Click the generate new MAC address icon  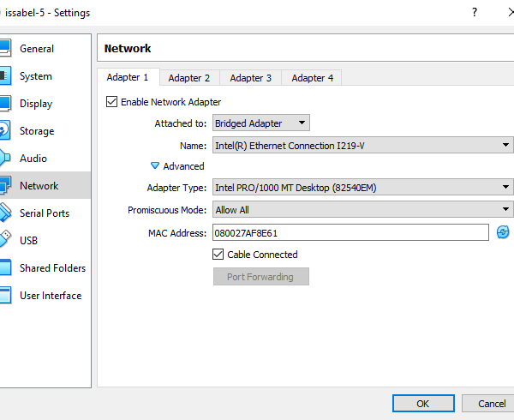coord(503,232)
